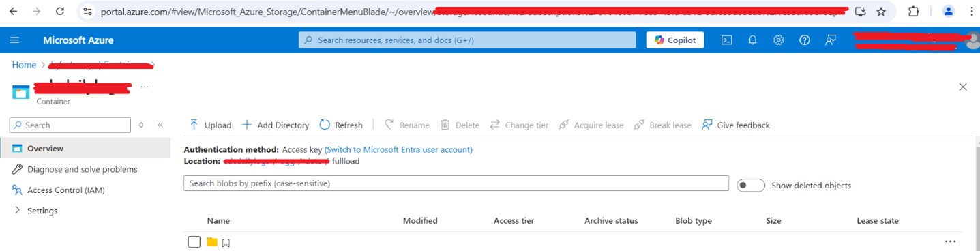The width and height of the screenshot is (980, 251).
Task: Open Copilot in the Azure header
Action: 675,40
